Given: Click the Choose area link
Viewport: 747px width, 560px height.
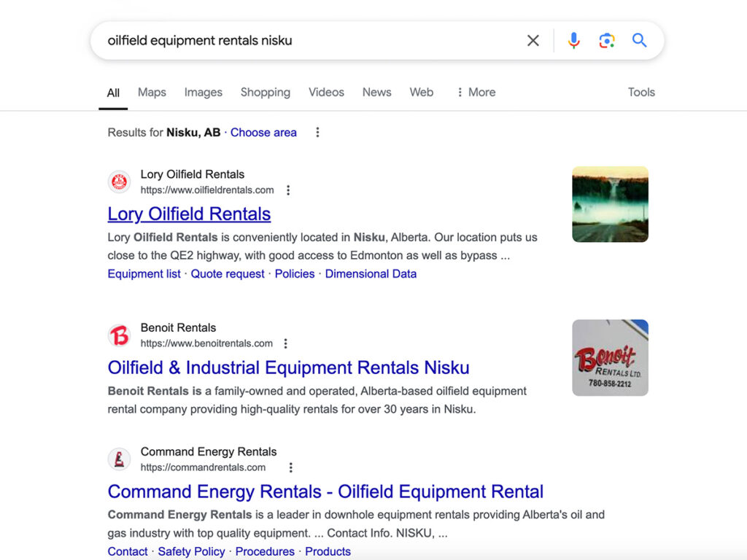Looking at the screenshot, I should coord(263,132).
